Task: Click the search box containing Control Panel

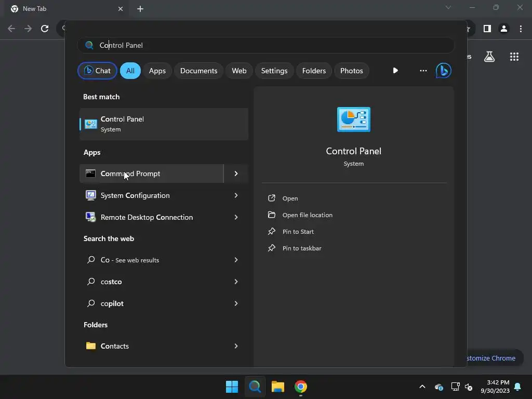Action: (265, 45)
